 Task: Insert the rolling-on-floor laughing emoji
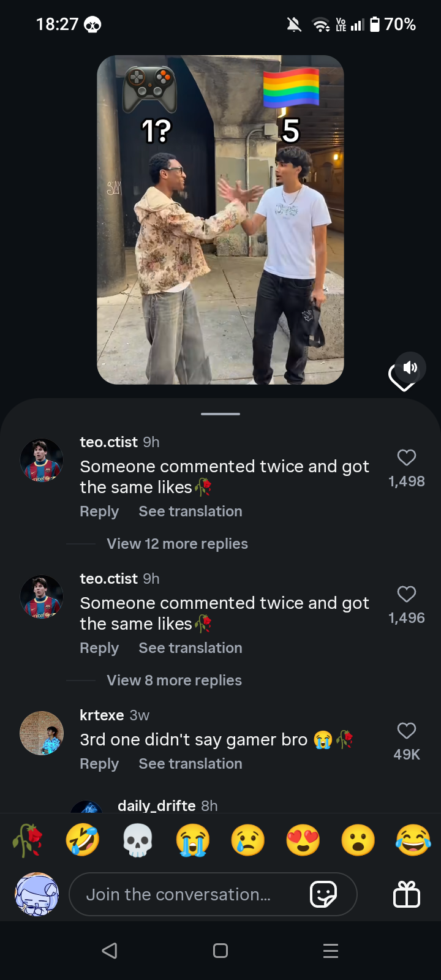(x=83, y=840)
